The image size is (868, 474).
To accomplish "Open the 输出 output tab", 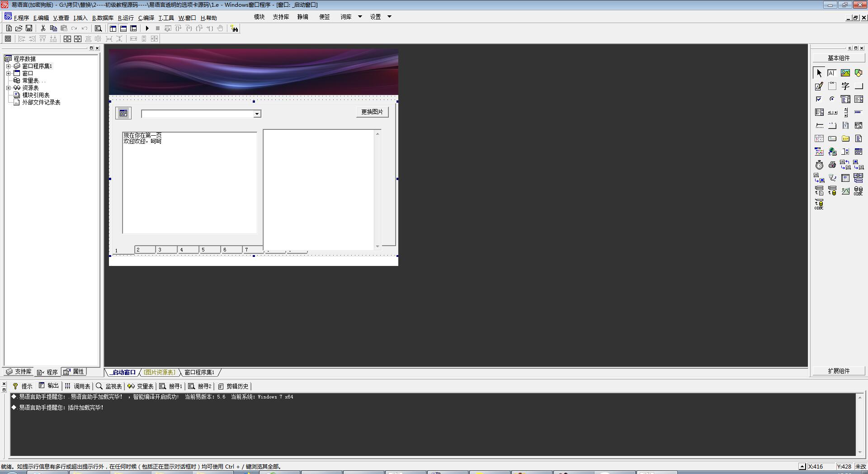I will [x=49, y=386].
